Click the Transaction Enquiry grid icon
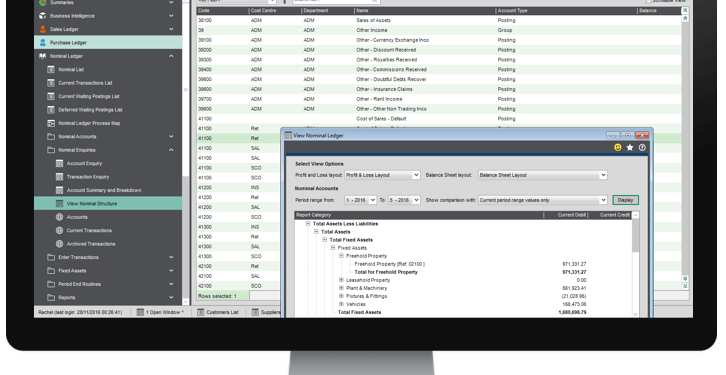 (59, 177)
